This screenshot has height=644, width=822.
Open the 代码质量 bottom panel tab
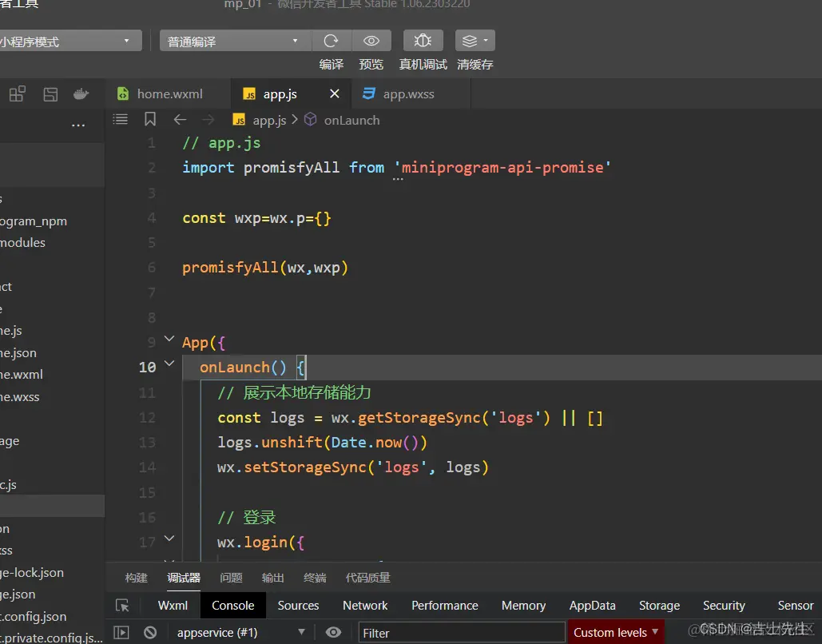368,578
